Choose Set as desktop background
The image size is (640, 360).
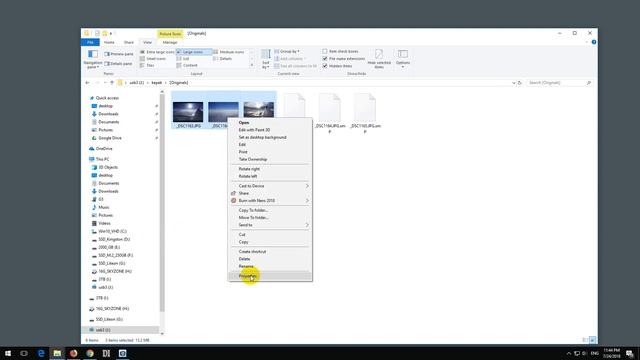270,137
